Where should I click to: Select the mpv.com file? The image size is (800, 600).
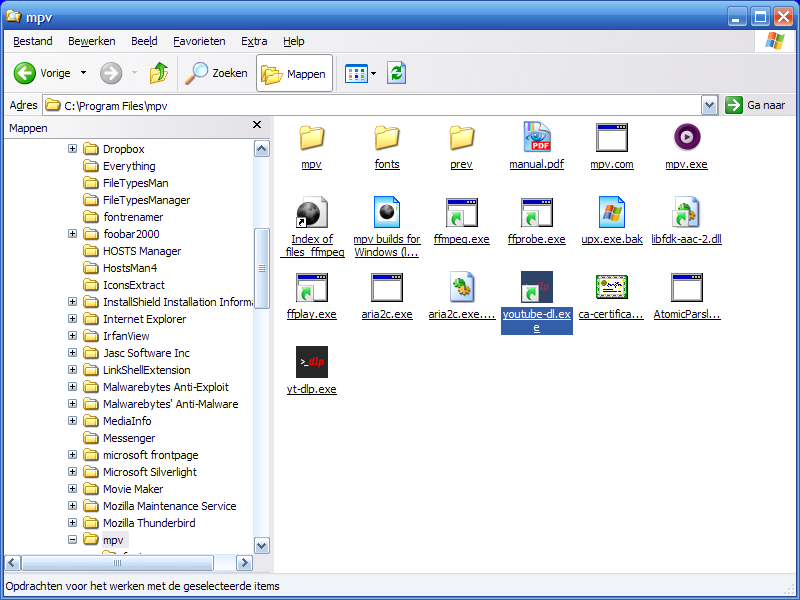click(x=612, y=137)
